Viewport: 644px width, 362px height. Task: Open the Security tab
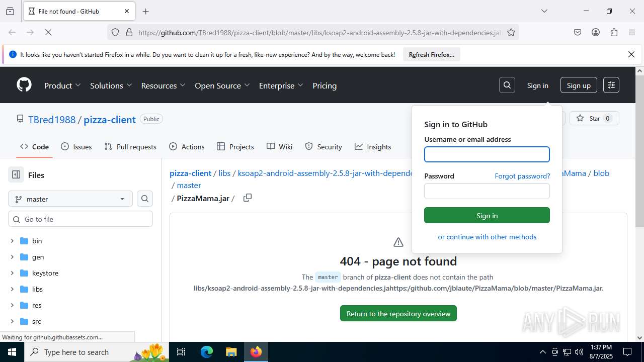324,147
